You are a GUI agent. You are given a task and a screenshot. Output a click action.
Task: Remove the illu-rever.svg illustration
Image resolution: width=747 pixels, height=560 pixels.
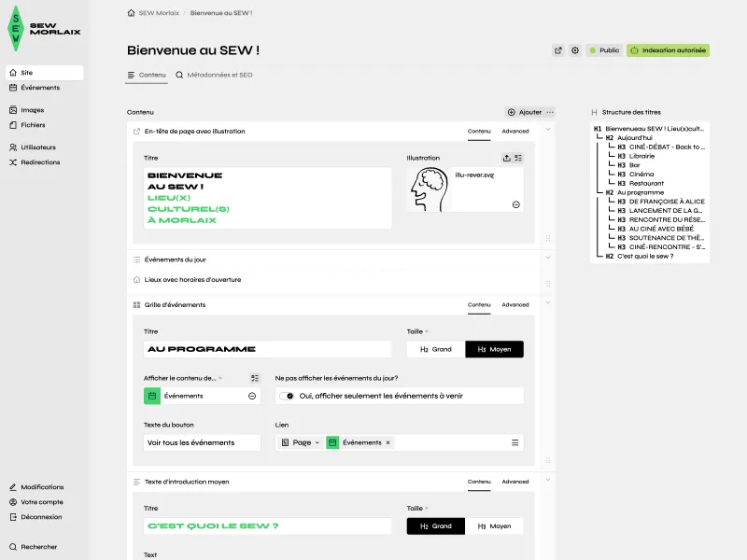coord(516,203)
